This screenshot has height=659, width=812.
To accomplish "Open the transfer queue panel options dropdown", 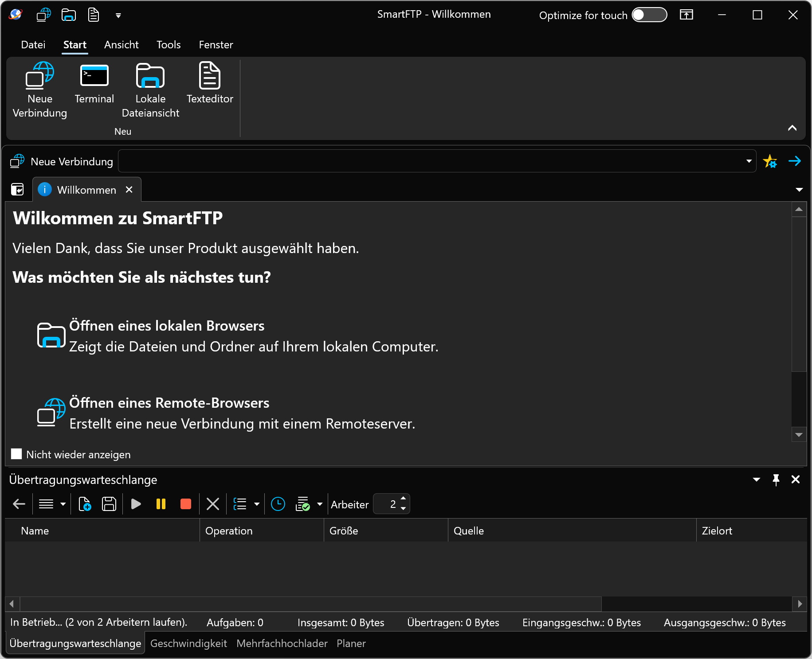I will [x=757, y=480].
